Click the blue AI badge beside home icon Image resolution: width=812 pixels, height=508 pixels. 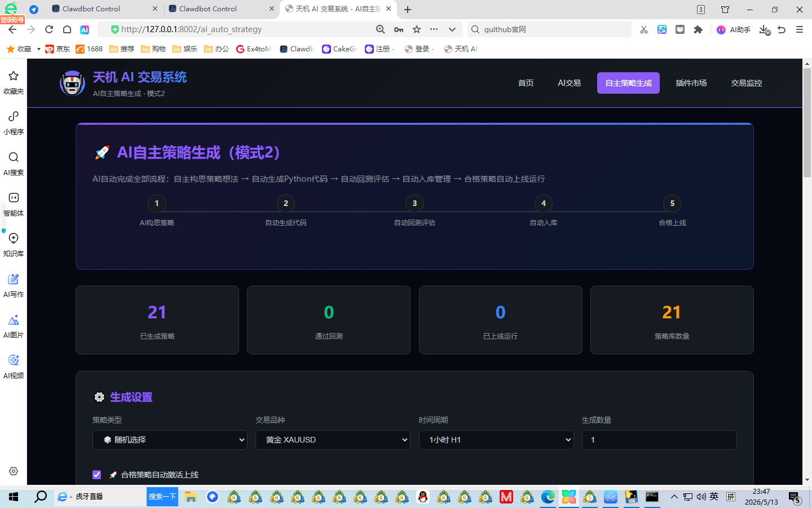tap(85, 29)
